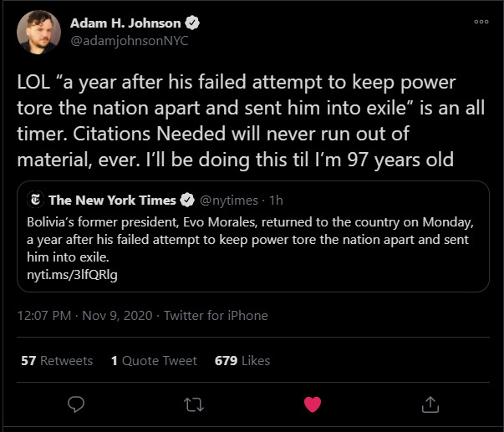504x432 pixels.
Task: Open the Adam H. Johnson display name
Action: 125,23
